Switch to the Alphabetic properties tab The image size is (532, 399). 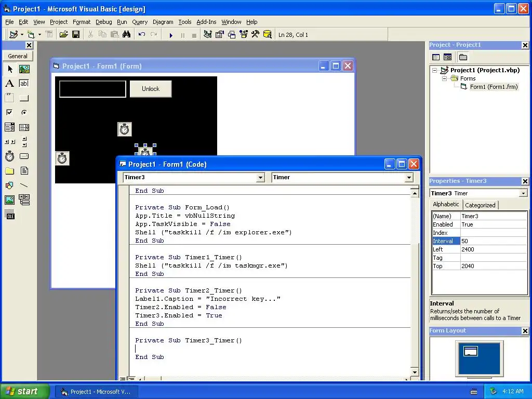[446, 204]
